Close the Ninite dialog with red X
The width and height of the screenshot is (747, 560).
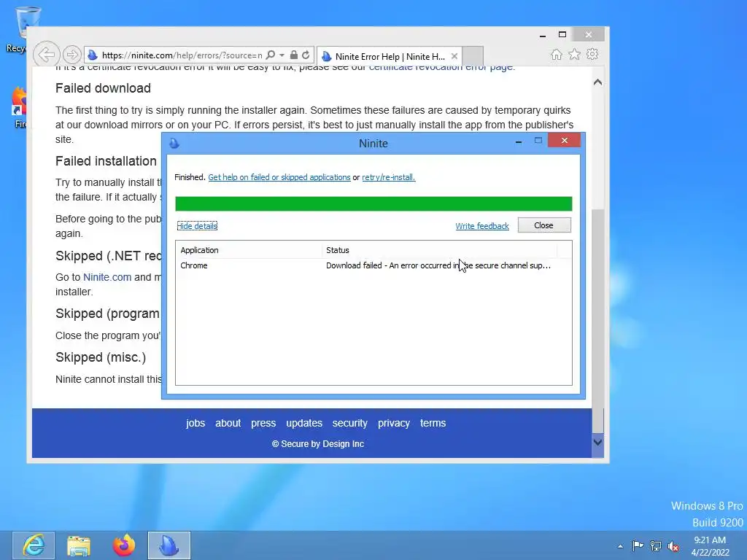(x=565, y=141)
